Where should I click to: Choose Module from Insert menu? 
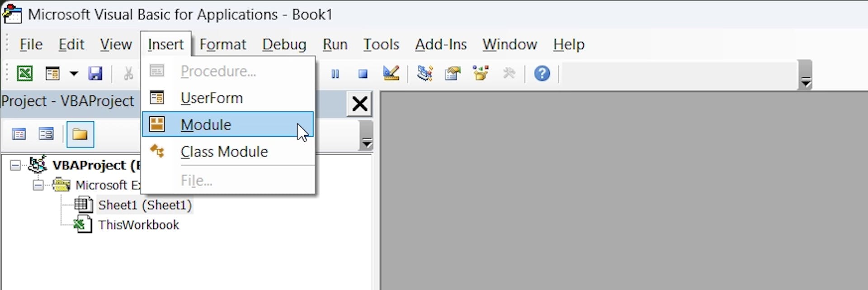tap(228, 124)
